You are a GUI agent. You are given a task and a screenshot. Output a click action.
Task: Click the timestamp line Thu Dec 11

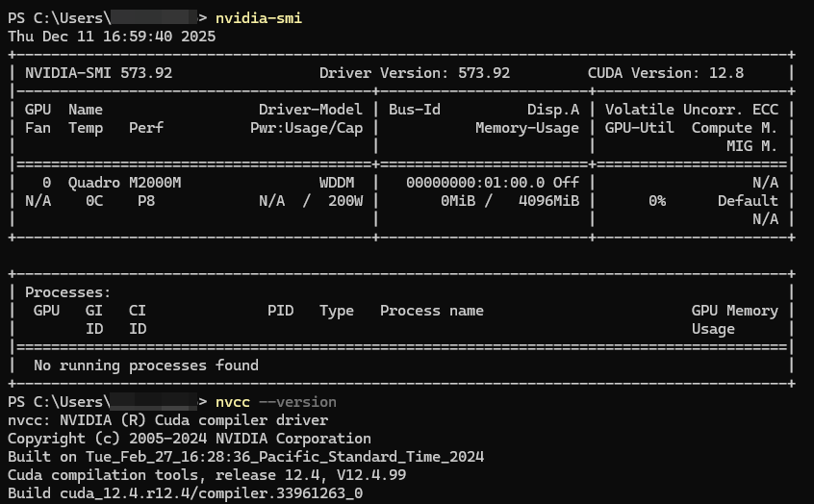(x=112, y=37)
